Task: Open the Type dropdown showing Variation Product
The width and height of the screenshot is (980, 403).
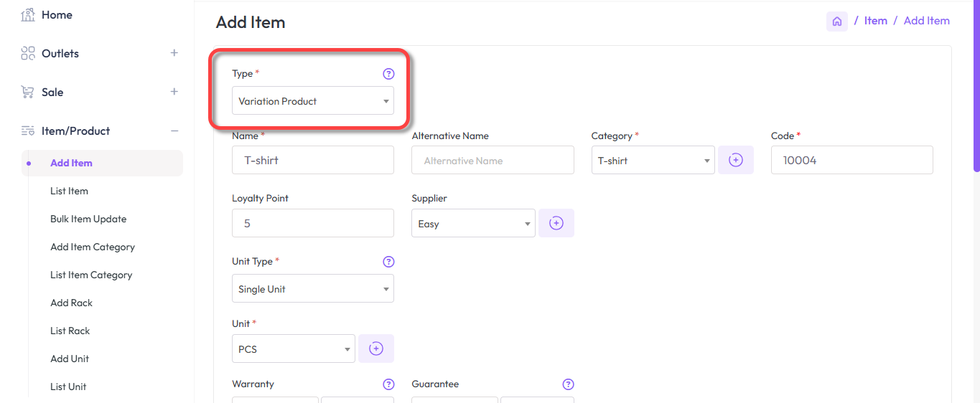Action: pos(312,101)
